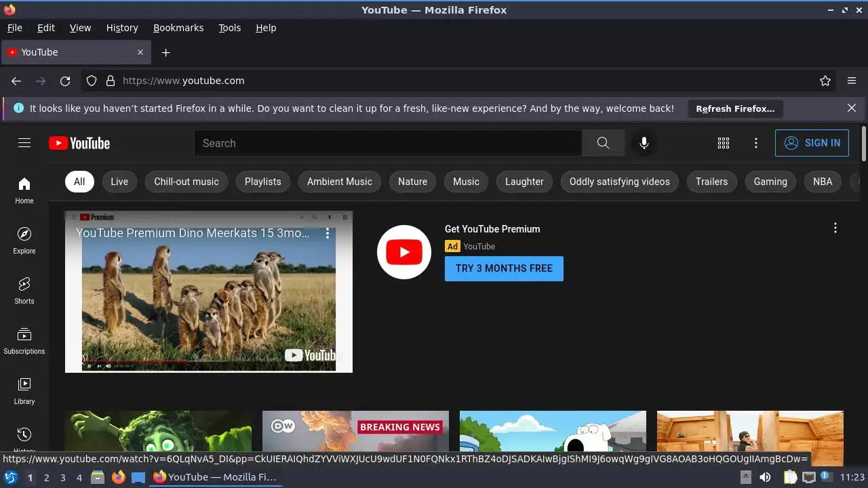Select the Live filter chip
This screenshot has height=488, width=868.
pos(119,182)
